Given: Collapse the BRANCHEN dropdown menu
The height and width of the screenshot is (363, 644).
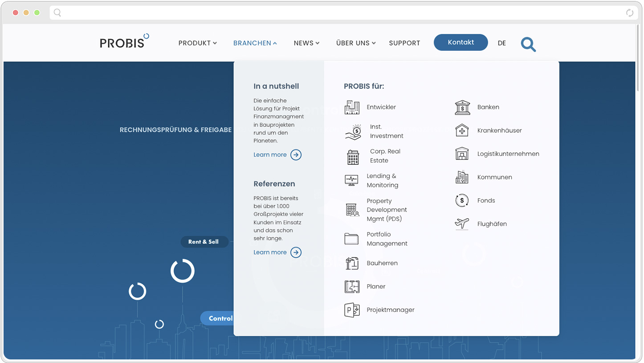Looking at the screenshot, I should pyautogui.click(x=255, y=43).
